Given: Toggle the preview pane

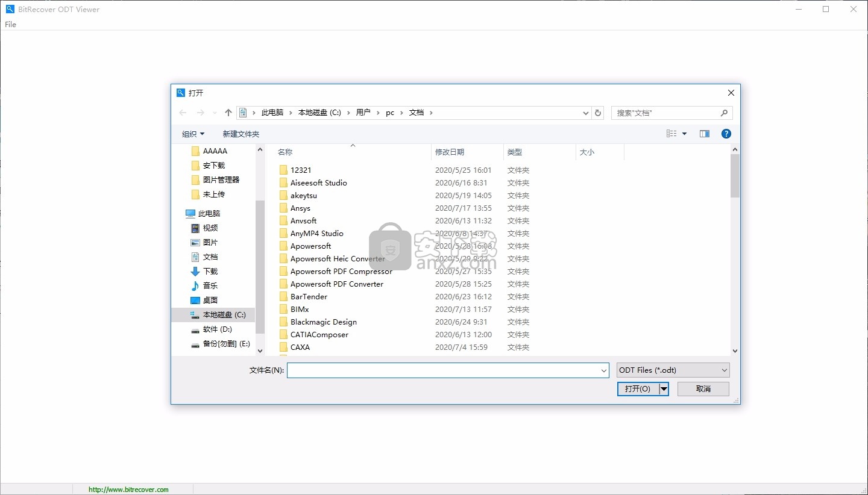Looking at the screenshot, I should [x=704, y=134].
